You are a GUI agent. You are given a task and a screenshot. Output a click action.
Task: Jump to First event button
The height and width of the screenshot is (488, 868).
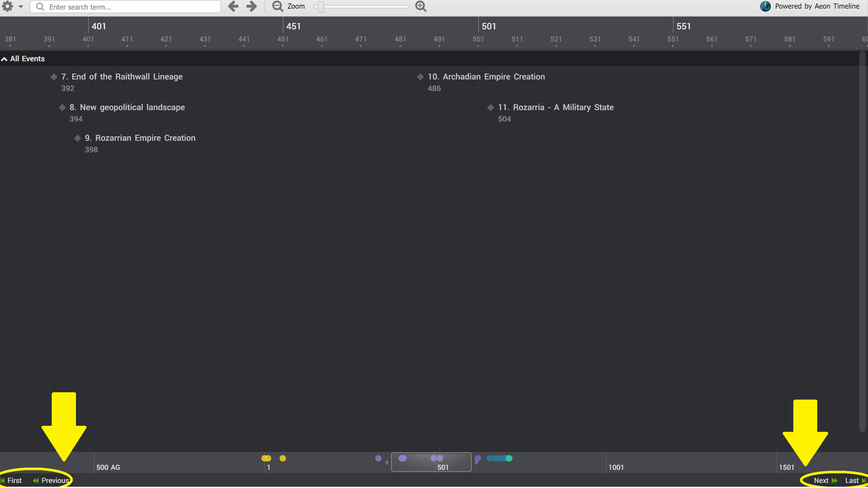11,481
